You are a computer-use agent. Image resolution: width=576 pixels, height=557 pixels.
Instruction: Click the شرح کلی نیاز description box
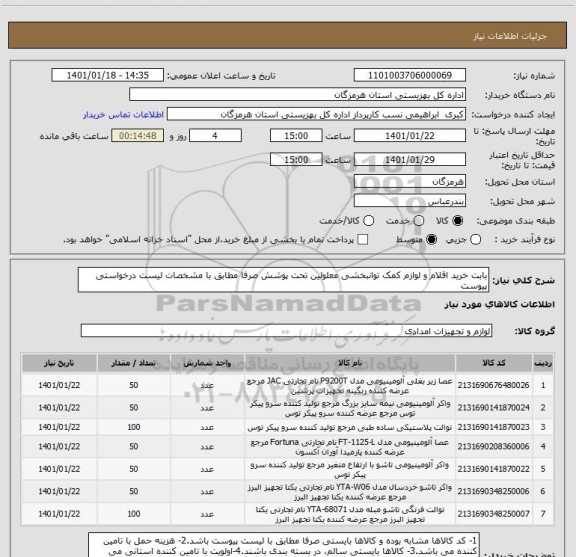point(283,280)
